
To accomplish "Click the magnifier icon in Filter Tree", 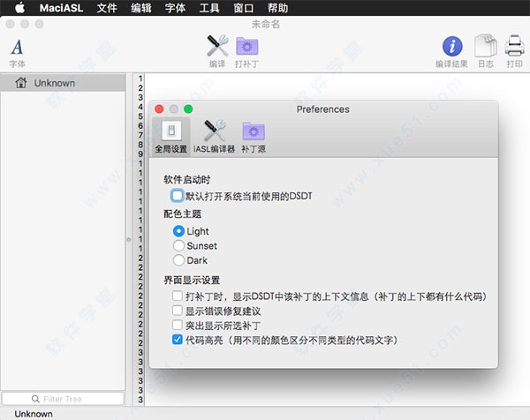I will (35, 399).
